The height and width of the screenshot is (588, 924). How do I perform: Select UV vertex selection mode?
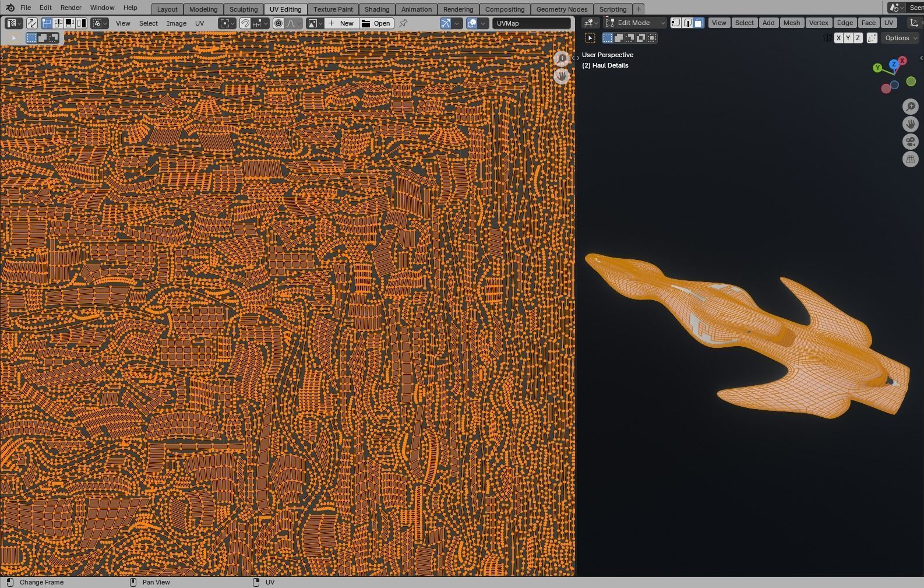point(47,23)
